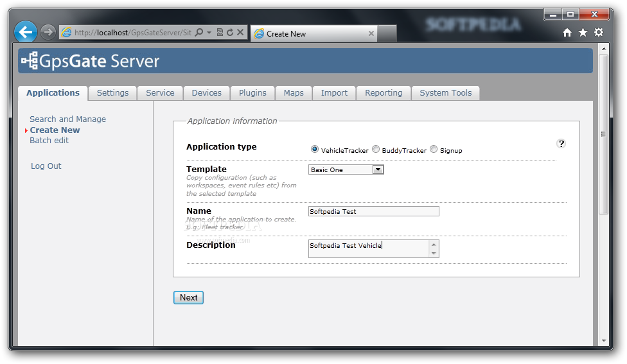Click the page scrollbar down arrow
Screen dimensions: 627x364
pos(604,341)
